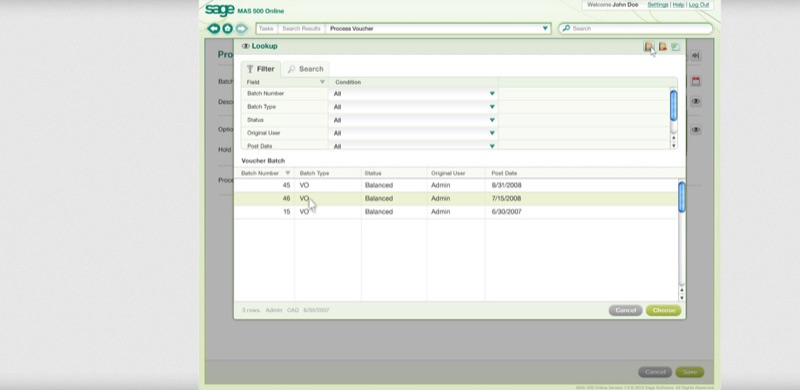Click the Save button in the background form

[x=690, y=372]
